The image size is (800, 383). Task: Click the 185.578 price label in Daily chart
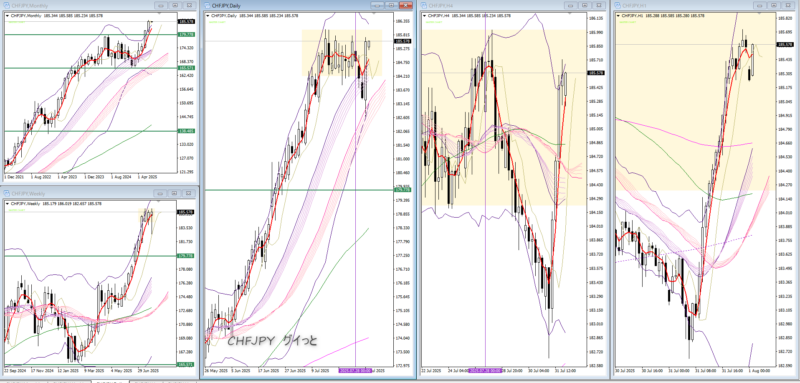[x=403, y=41]
